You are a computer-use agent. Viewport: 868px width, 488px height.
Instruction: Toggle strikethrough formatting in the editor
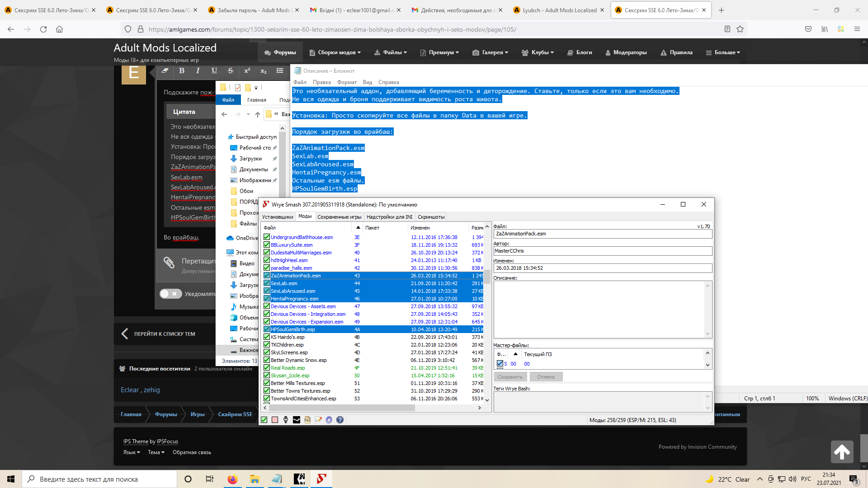(231, 70)
